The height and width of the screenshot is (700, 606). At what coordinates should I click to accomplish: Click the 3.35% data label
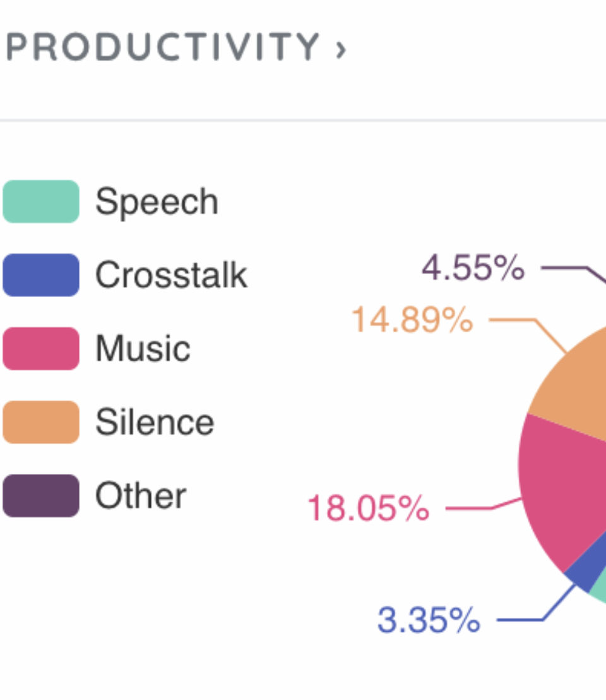coord(429,620)
